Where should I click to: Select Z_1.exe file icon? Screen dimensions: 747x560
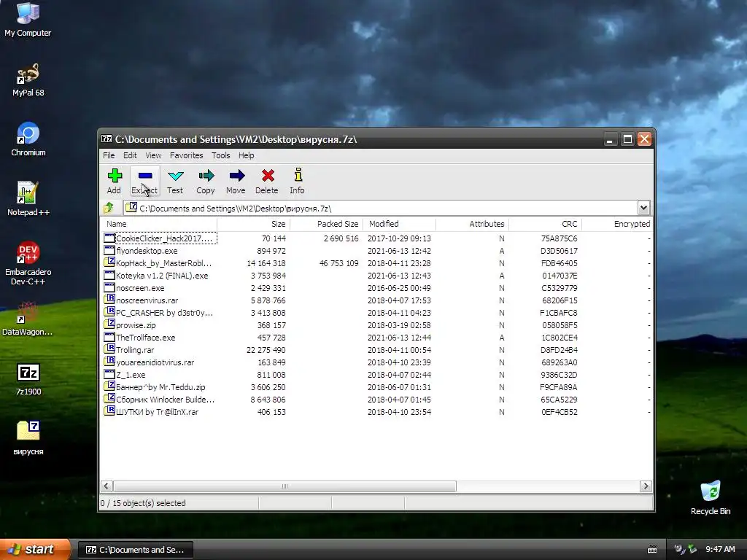point(109,374)
